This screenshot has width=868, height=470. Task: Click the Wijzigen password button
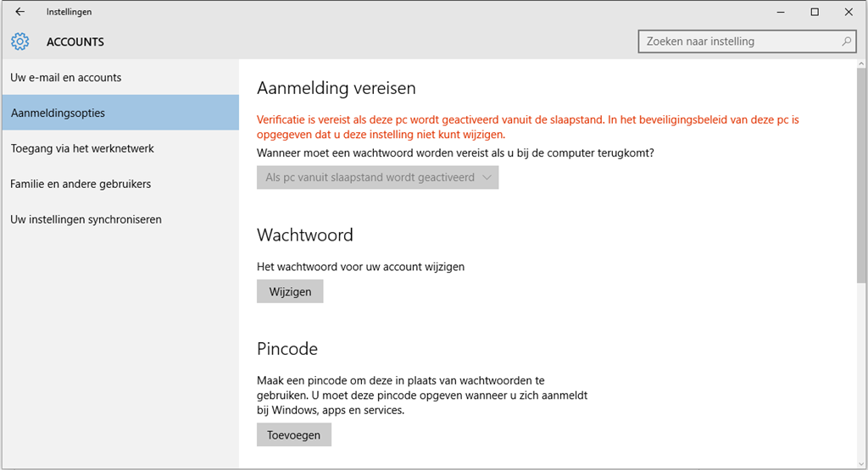tap(290, 291)
